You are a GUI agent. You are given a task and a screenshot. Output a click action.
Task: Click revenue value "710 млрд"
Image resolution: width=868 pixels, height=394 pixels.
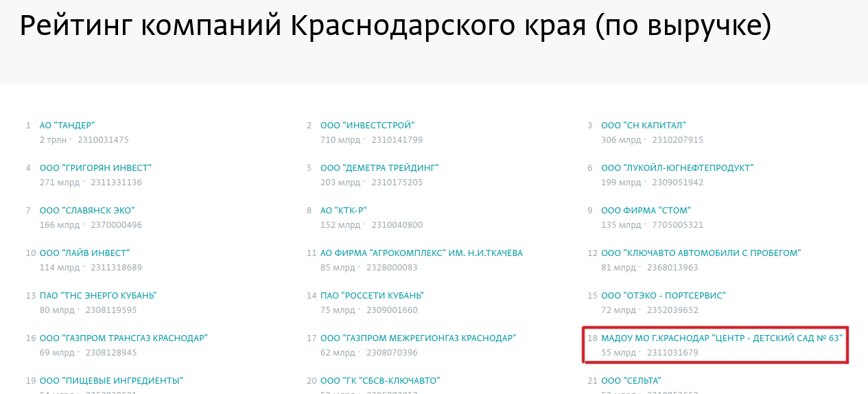[340, 140]
